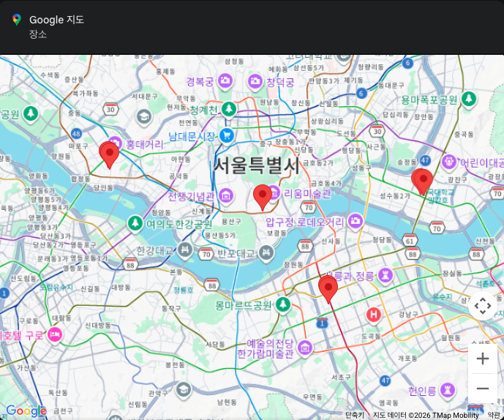Click the route 61 highway shield
The width and height of the screenshot is (504, 420).
coord(410,240)
